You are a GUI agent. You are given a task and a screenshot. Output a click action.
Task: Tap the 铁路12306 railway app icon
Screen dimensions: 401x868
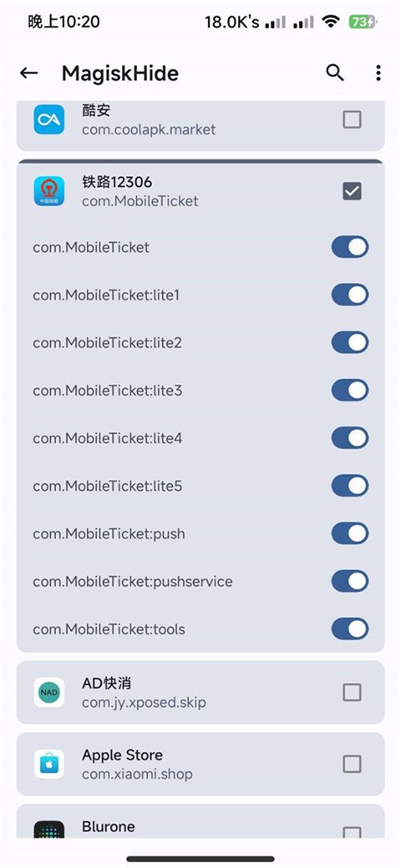[48, 191]
